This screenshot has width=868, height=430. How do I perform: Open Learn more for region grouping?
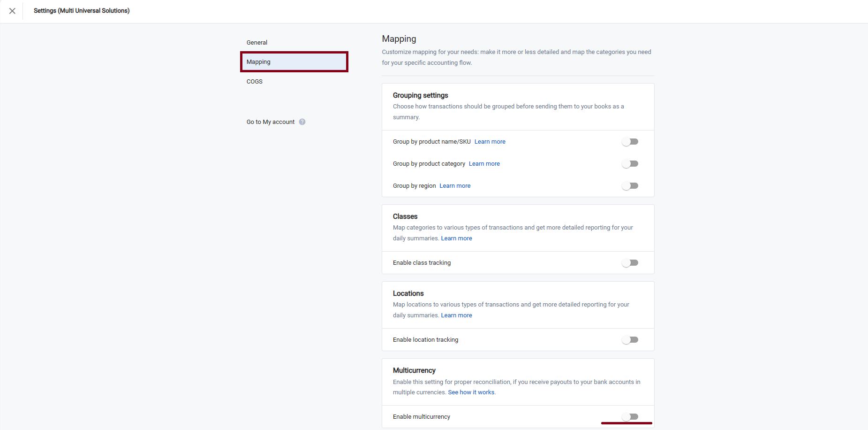(x=454, y=185)
